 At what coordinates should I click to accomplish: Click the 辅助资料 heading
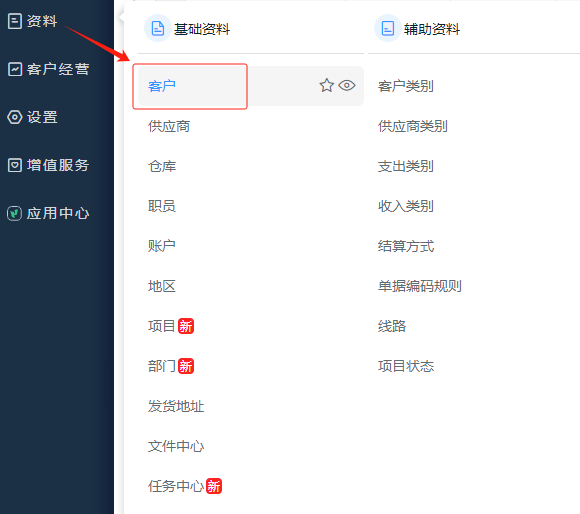pyautogui.click(x=432, y=29)
